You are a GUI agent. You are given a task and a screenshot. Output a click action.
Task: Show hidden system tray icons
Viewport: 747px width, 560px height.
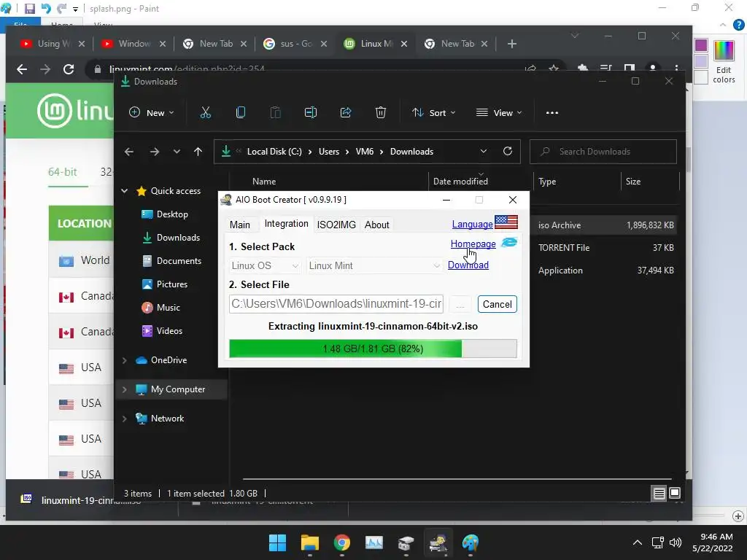click(x=638, y=542)
